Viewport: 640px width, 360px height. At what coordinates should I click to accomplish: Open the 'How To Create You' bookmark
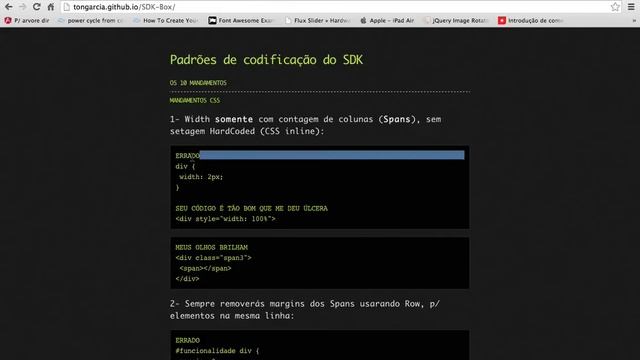click(x=166, y=20)
